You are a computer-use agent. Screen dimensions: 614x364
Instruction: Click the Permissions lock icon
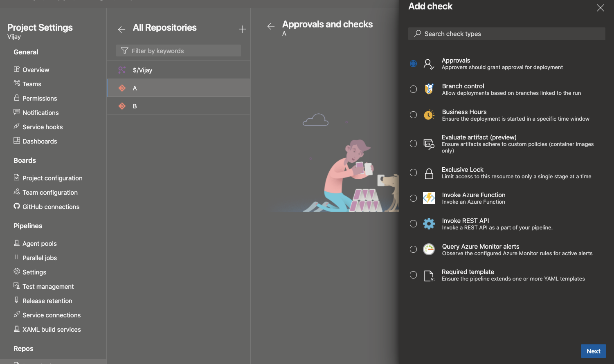(17, 97)
